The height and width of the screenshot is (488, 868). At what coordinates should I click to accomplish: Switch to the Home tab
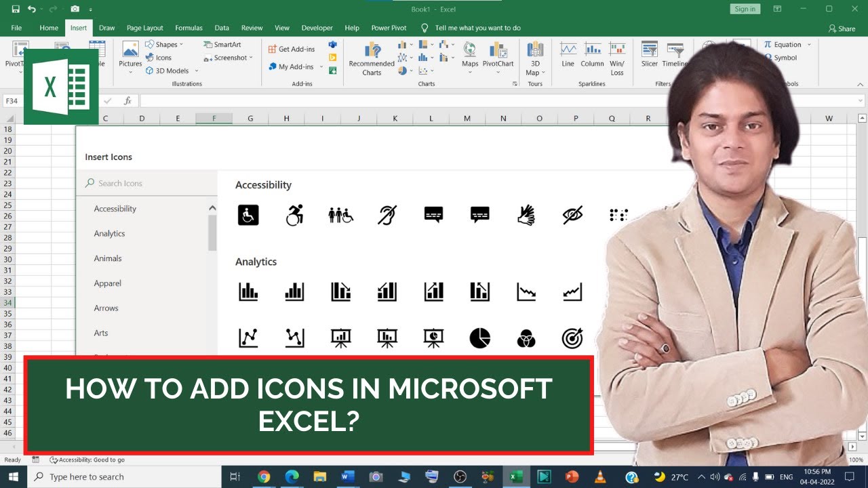point(49,28)
